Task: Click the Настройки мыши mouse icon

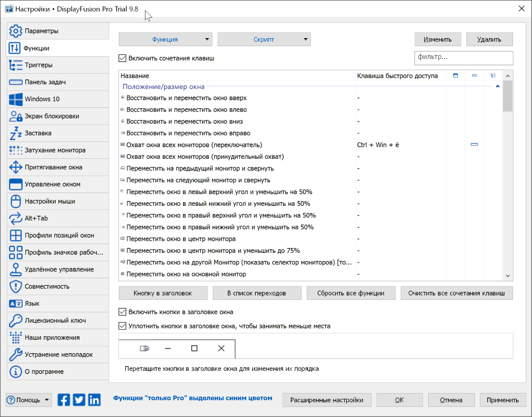Action: tap(16, 201)
